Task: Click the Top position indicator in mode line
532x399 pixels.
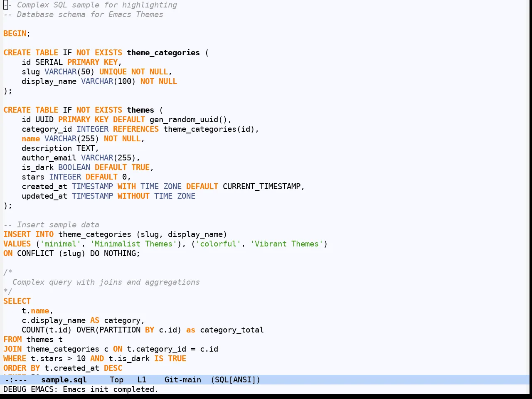Action: (x=116, y=379)
